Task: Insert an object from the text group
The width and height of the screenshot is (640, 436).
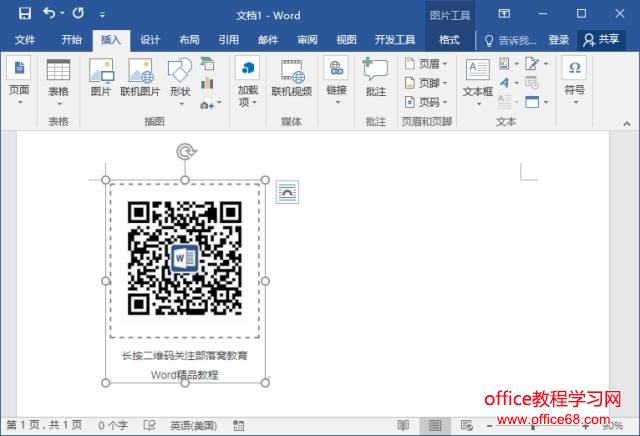Action: (532, 102)
